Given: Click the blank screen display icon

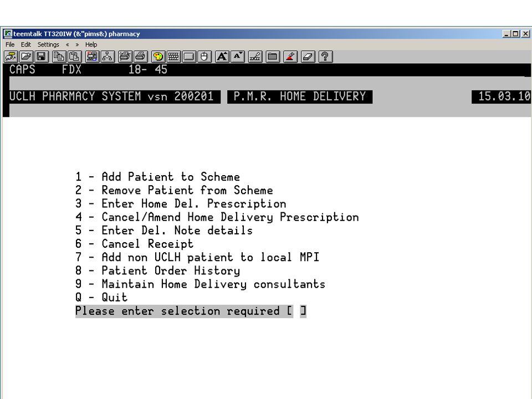Looking at the screenshot, I should coord(189,57).
